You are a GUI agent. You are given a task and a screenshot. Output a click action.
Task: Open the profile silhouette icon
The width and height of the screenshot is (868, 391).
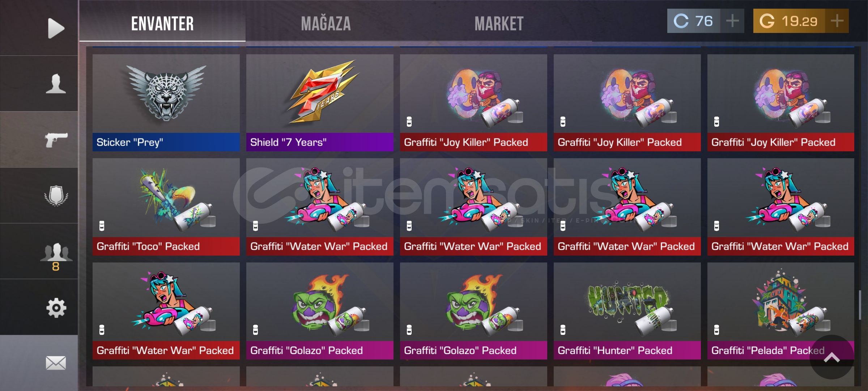click(56, 84)
